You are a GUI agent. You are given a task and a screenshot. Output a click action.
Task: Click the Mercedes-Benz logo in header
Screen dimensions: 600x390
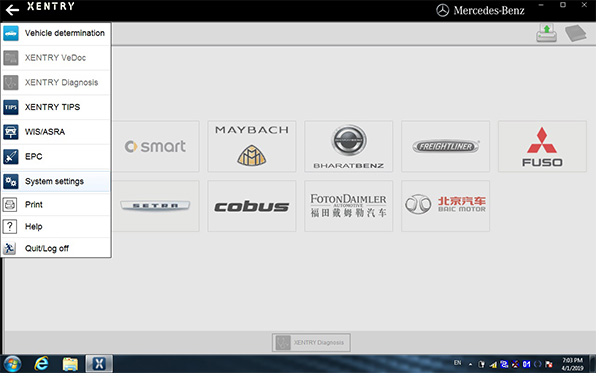[481, 10]
